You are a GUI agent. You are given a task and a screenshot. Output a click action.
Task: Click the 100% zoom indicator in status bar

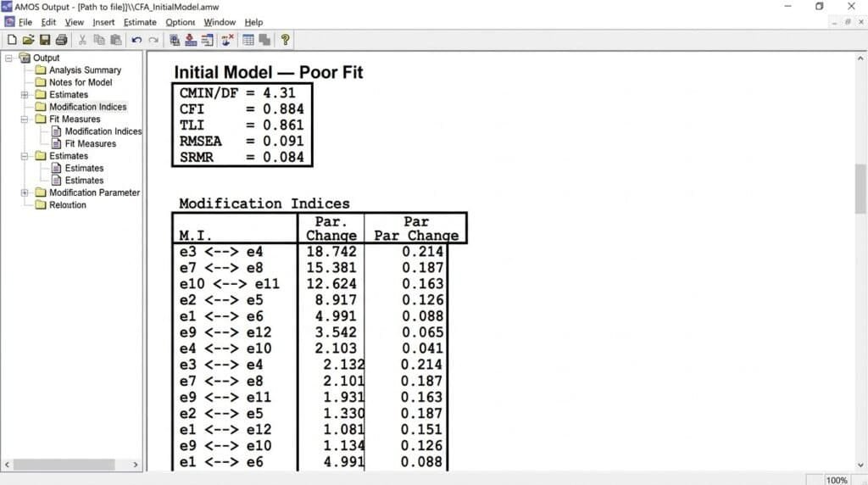(x=837, y=480)
